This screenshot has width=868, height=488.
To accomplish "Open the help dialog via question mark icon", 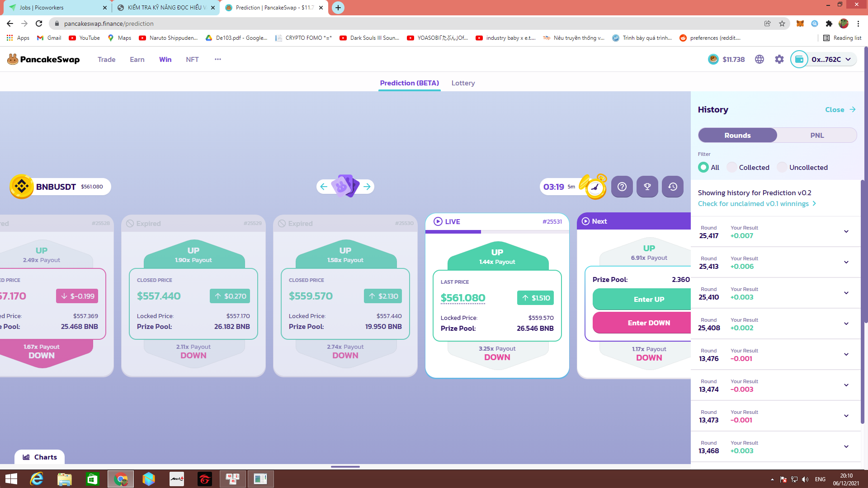I will pyautogui.click(x=622, y=187).
